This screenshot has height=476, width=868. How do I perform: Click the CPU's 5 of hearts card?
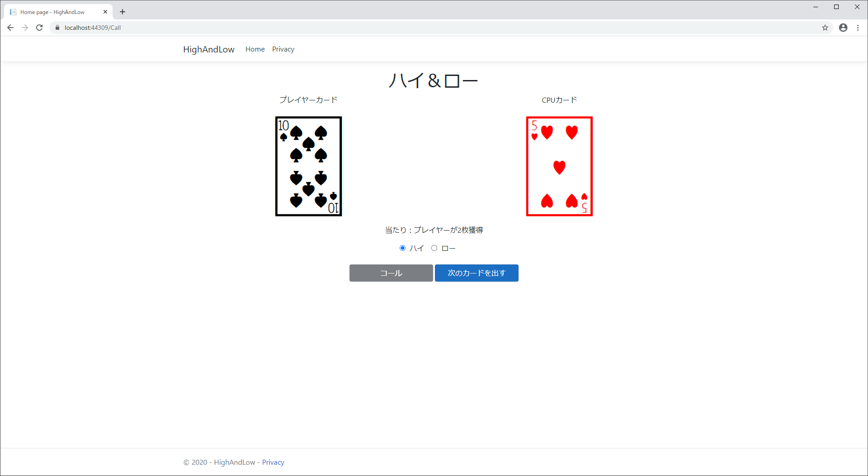pyautogui.click(x=559, y=166)
